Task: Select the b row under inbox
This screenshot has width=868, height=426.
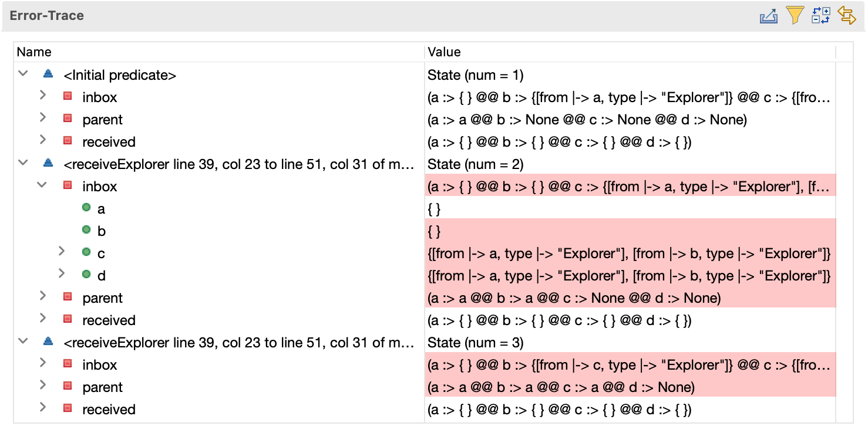Action: click(x=102, y=231)
